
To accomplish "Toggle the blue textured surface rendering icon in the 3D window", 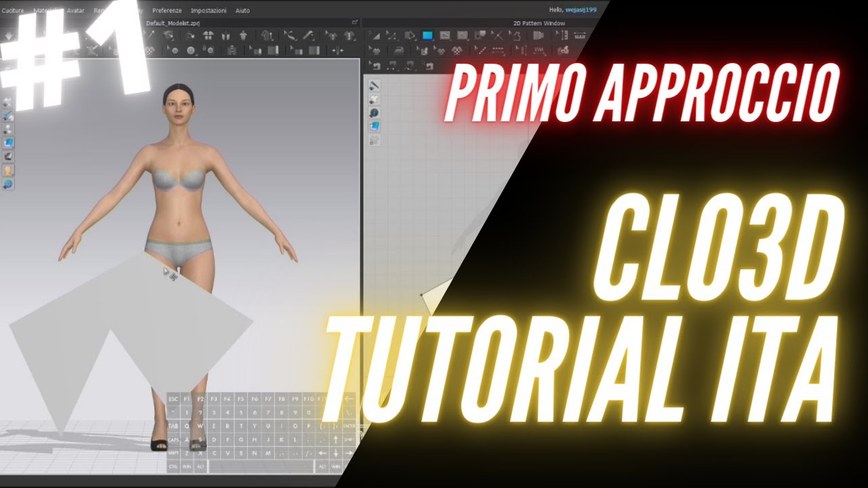I will [8, 144].
